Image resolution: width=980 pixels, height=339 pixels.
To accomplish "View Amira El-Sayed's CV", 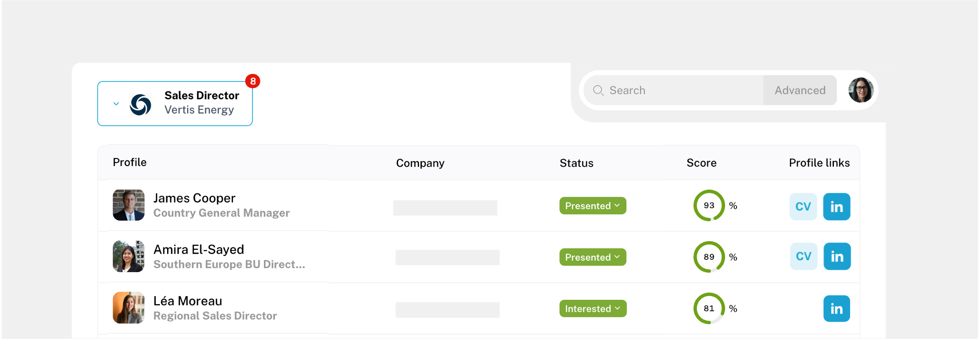I will click(x=804, y=256).
